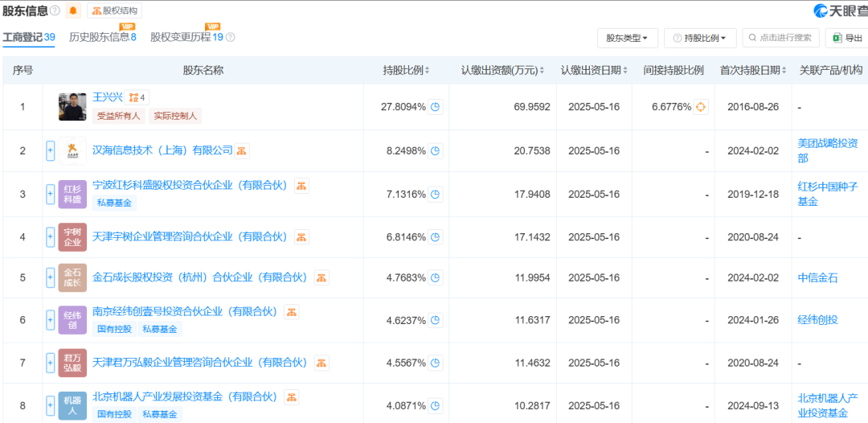The width and height of the screenshot is (868, 423).
Task: Click the target icon beside 6.6776%
Action: pos(701,107)
